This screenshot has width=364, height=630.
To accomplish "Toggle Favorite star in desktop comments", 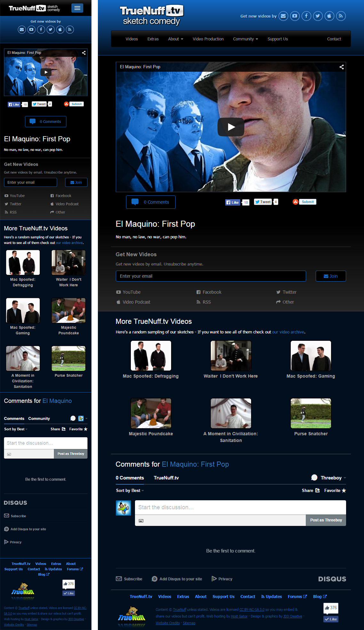I will [335, 490].
